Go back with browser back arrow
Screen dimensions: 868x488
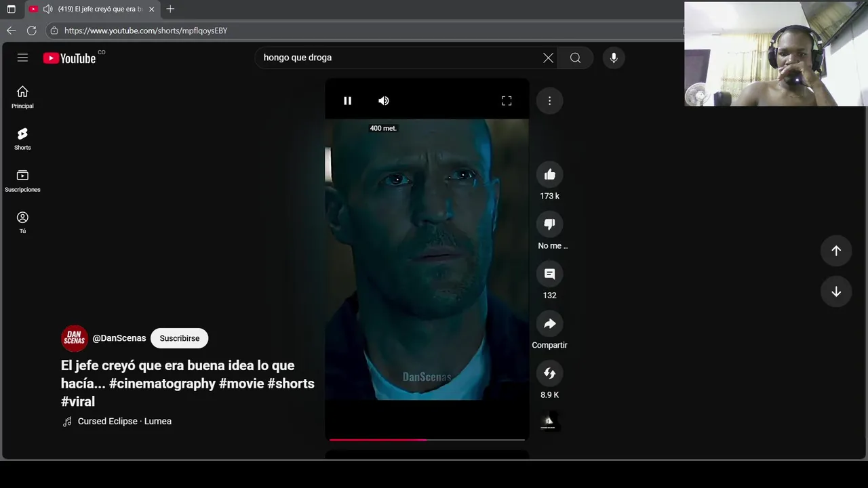pos(11,30)
